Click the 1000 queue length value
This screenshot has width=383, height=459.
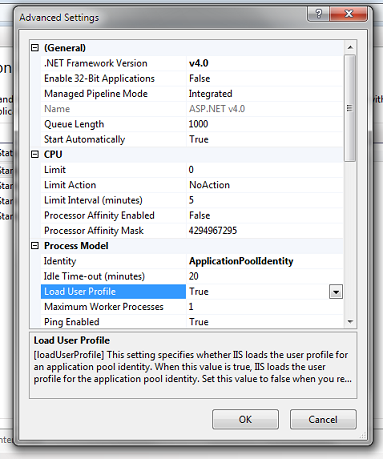pos(199,124)
